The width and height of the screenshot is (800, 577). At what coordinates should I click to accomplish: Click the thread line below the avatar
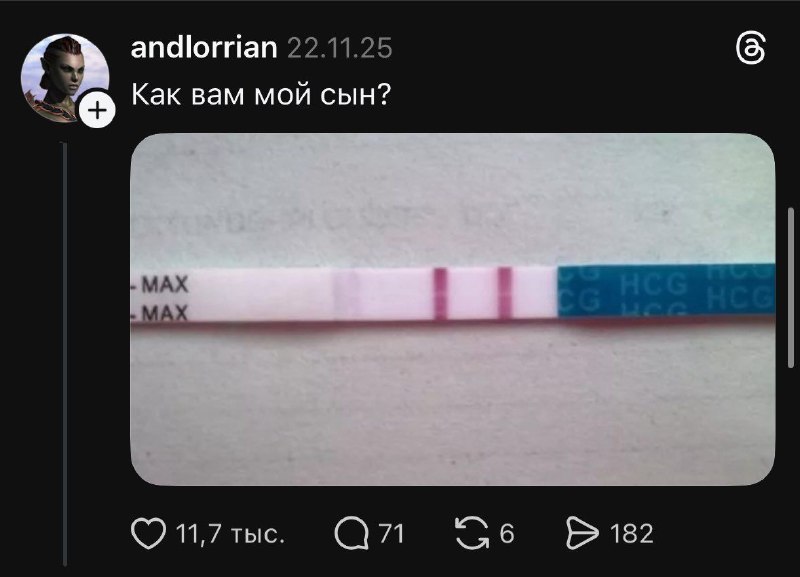(x=65, y=355)
